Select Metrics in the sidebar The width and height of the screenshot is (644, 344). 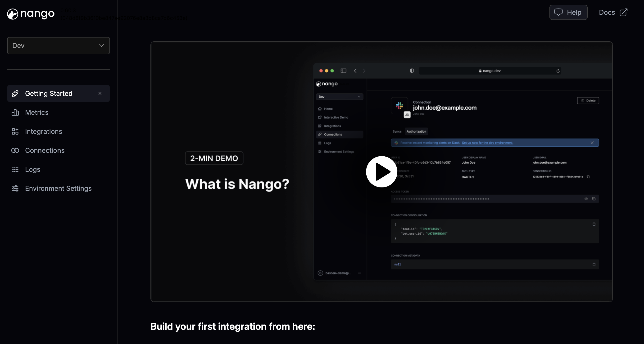(x=36, y=112)
